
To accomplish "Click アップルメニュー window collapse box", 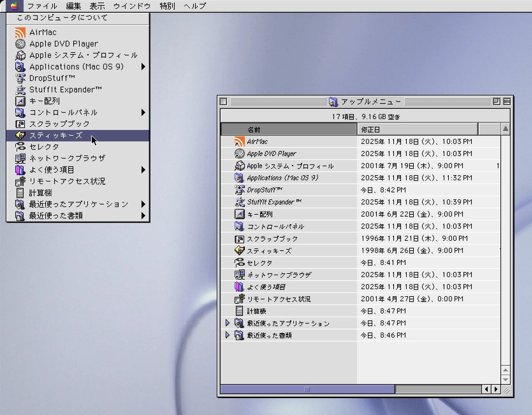I will pos(507,102).
